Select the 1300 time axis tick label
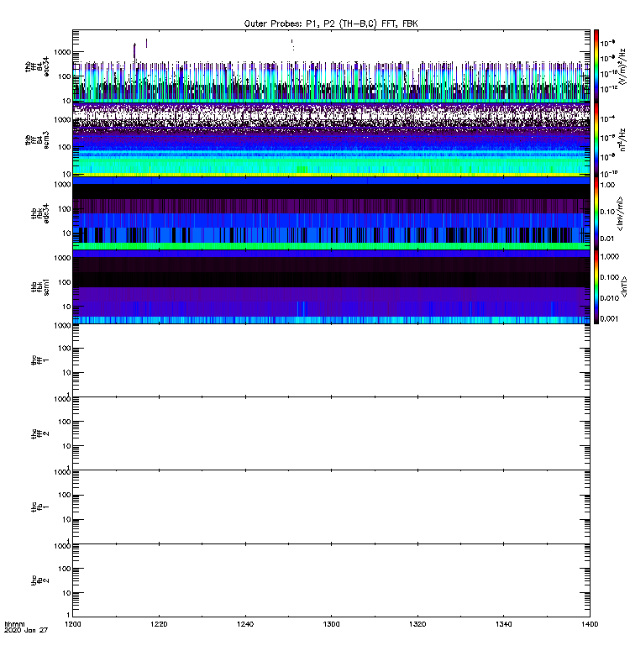Viewport: 630px width, 672px height. coord(332,625)
